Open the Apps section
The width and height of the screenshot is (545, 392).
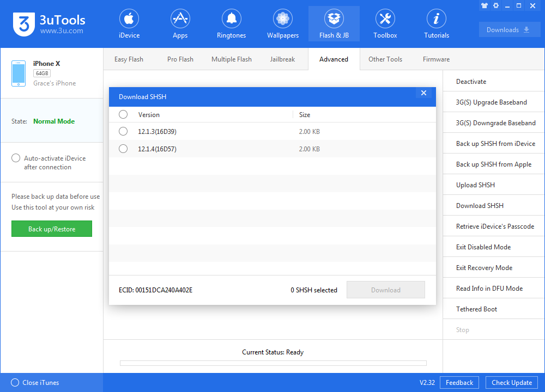(180, 23)
